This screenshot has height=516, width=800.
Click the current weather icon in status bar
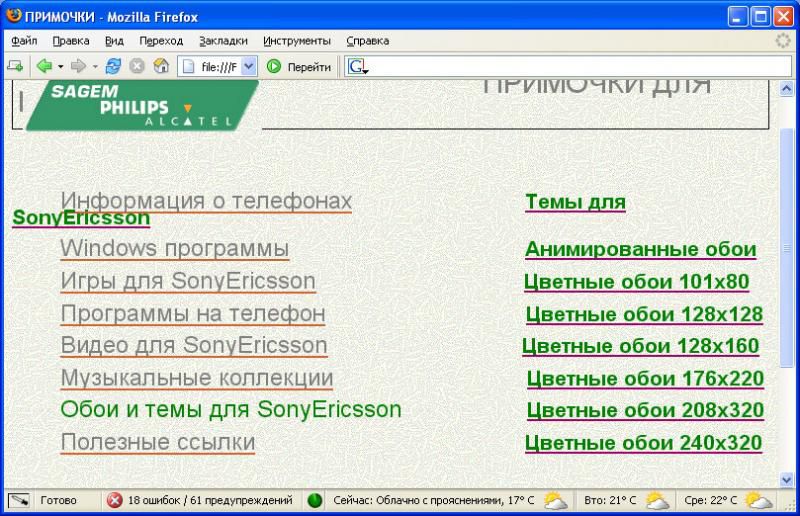coord(555,500)
